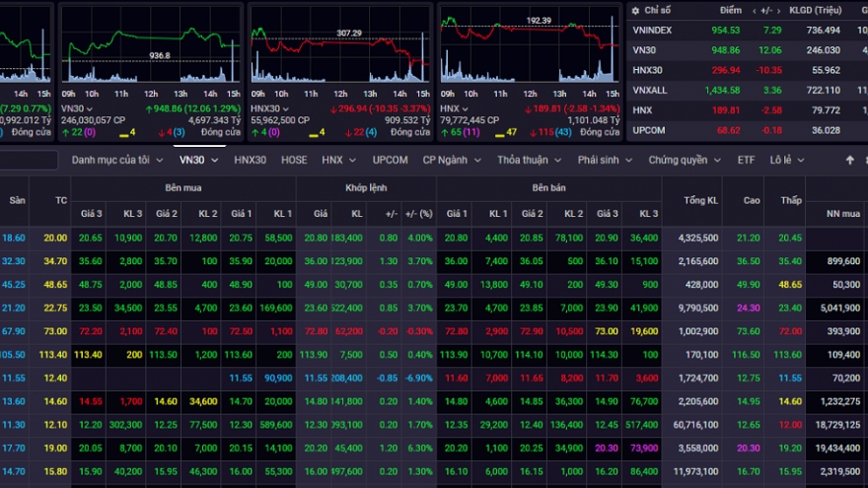The width and height of the screenshot is (868, 488).
Task: Expand the chevron beside the VN30 chart label
Action: point(89,108)
